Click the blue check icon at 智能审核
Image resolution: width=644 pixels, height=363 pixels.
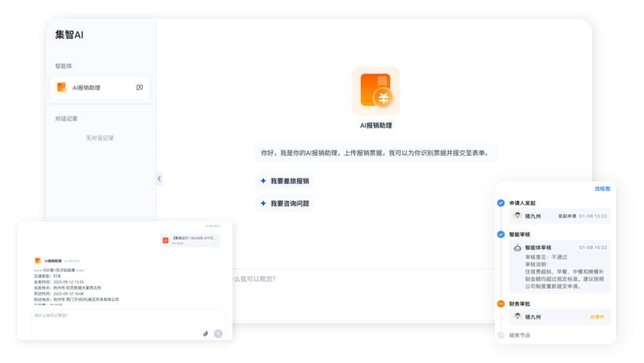click(x=501, y=234)
